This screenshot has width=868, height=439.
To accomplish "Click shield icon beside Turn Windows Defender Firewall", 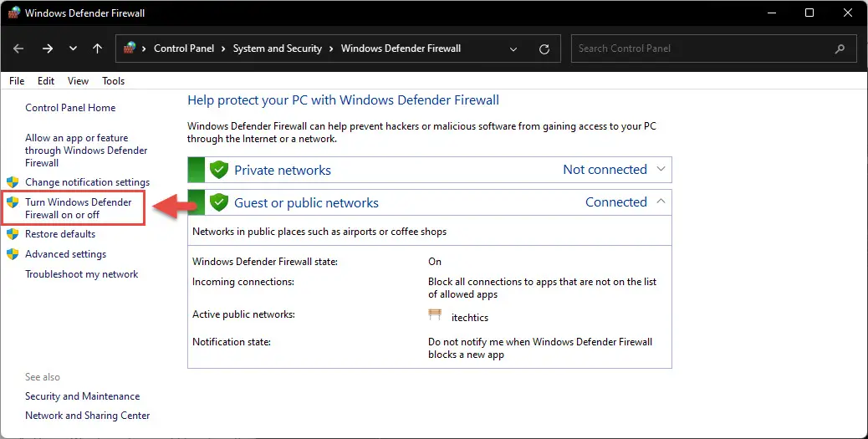I will coord(13,202).
